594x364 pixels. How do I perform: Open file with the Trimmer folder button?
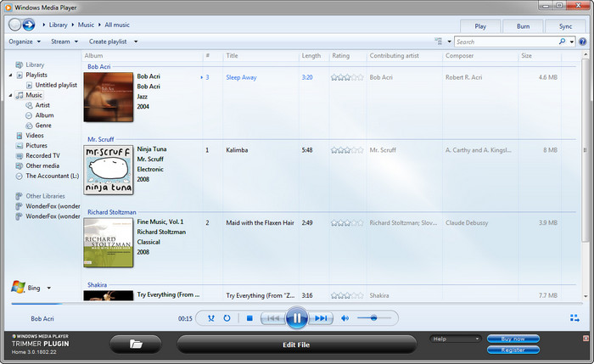point(136,344)
